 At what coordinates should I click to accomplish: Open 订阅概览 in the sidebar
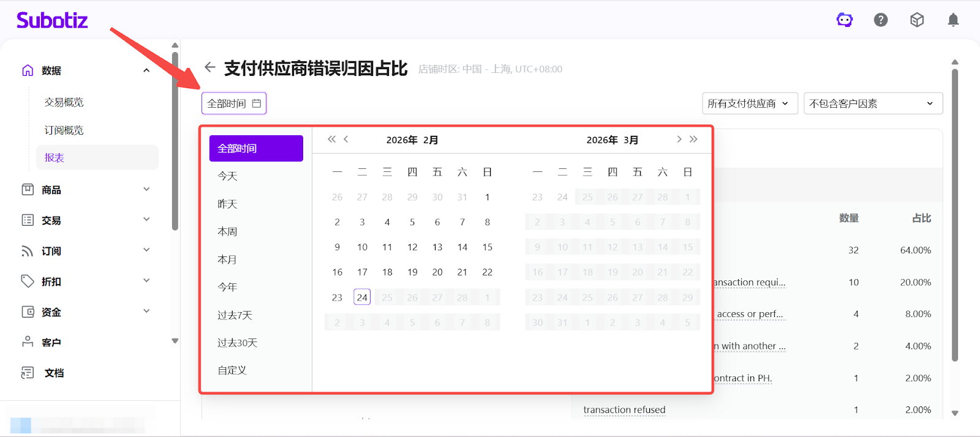click(x=64, y=130)
